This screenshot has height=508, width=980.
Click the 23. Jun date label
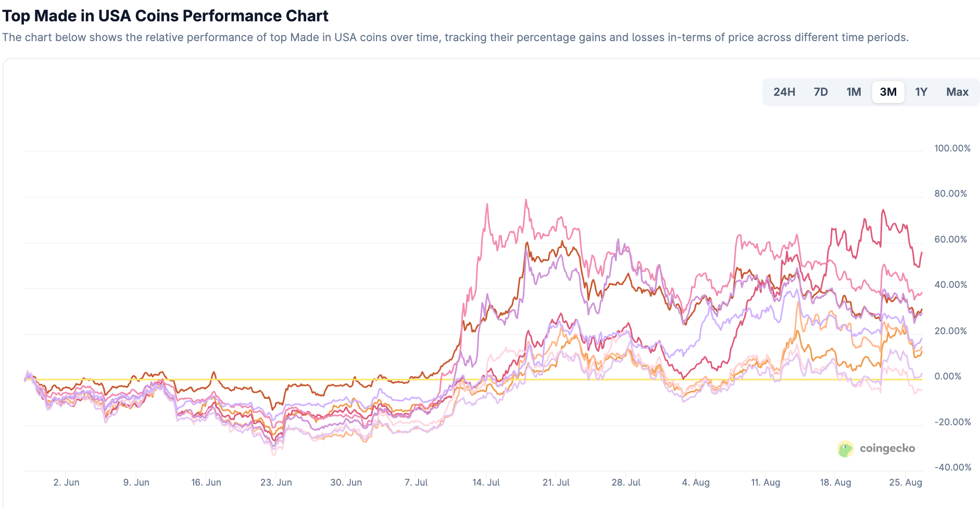coord(276,482)
